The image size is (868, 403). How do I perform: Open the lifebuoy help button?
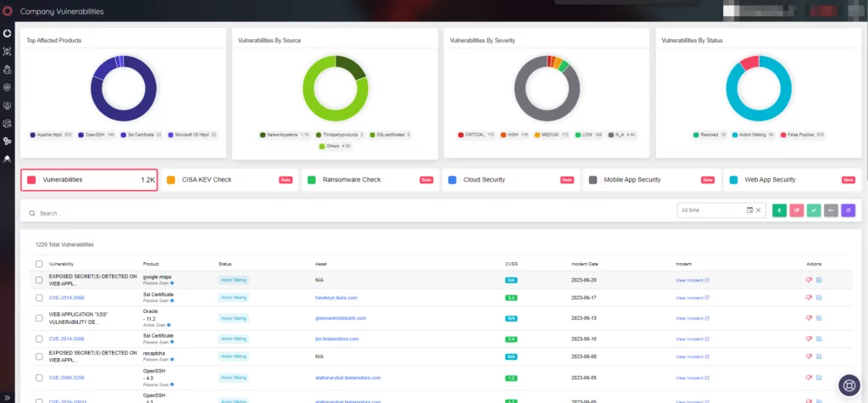[x=848, y=384]
